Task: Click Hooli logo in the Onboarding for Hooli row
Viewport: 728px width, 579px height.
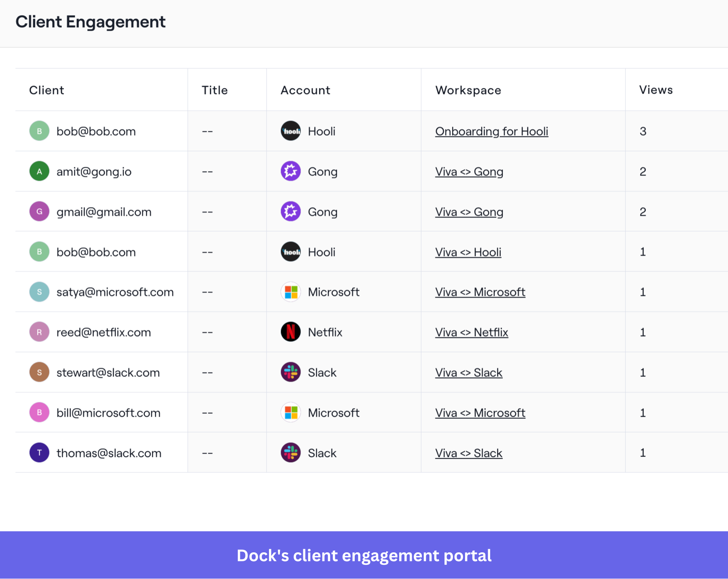Action: [x=291, y=131]
